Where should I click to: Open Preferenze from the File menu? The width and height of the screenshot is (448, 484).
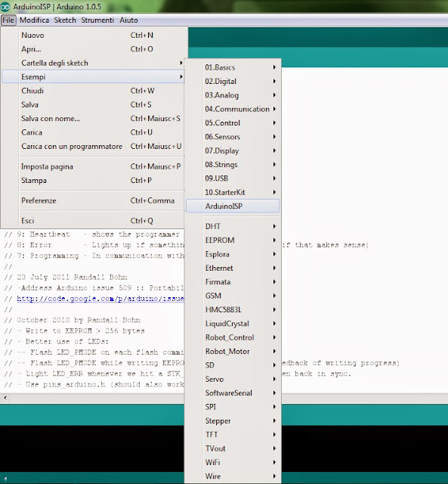point(93,200)
